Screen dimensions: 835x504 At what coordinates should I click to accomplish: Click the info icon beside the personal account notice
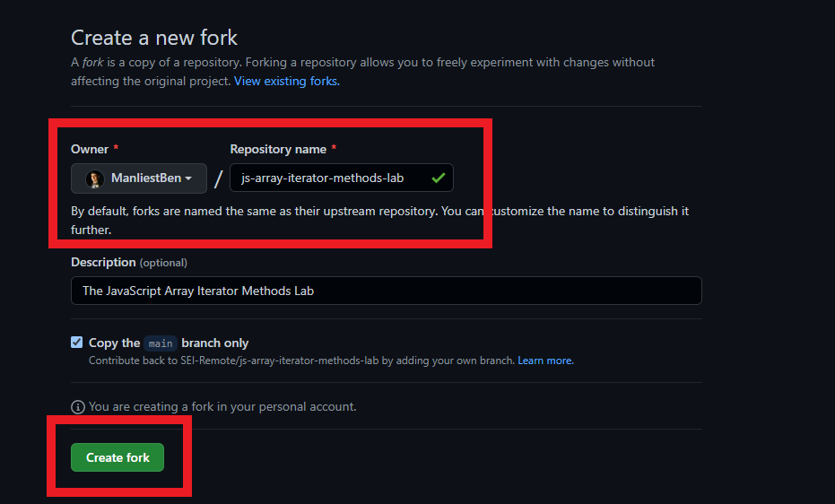pos(78,407)
